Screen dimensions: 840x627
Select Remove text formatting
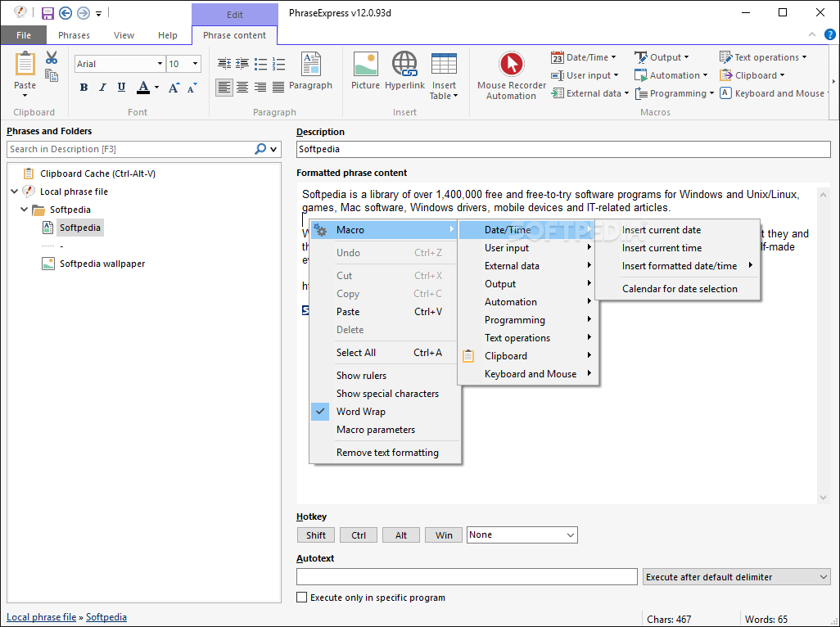[385, 453]
